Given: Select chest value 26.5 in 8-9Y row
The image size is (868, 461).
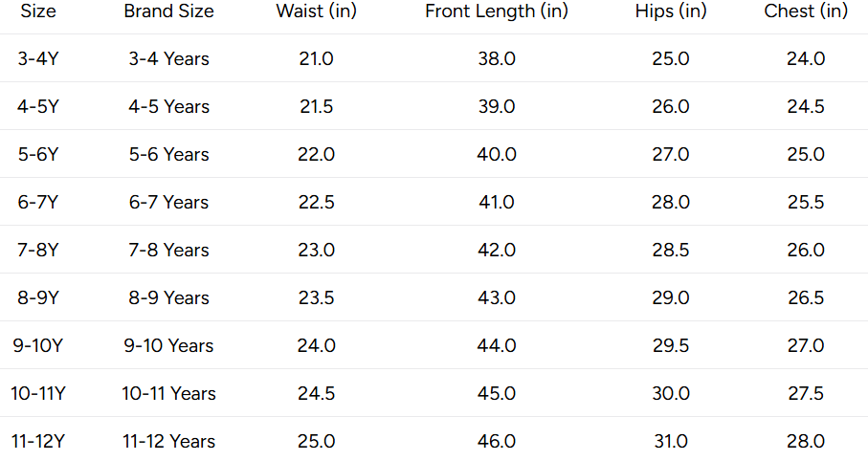Looking at the screenshot, I should tap(806, 297).
